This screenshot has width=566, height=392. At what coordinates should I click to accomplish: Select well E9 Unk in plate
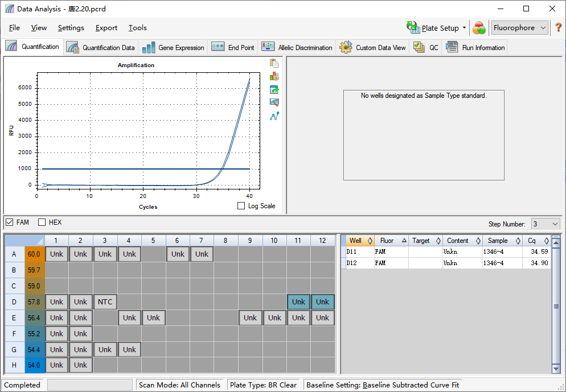(x=250, y=317)
